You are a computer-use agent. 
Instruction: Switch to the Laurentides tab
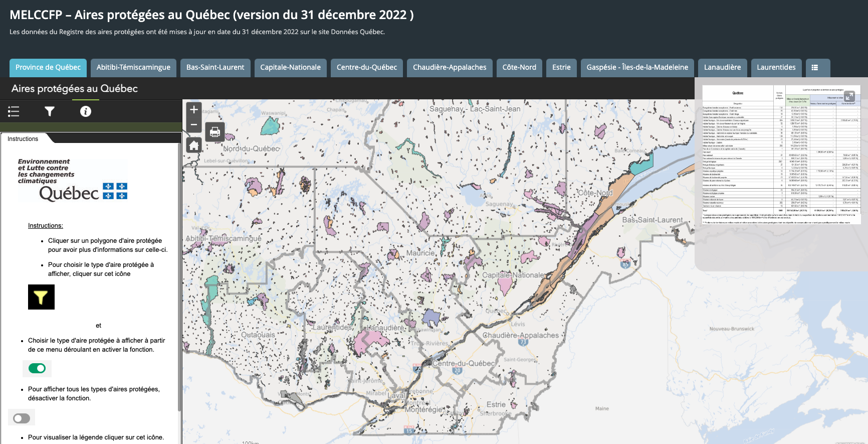point(776,68)
